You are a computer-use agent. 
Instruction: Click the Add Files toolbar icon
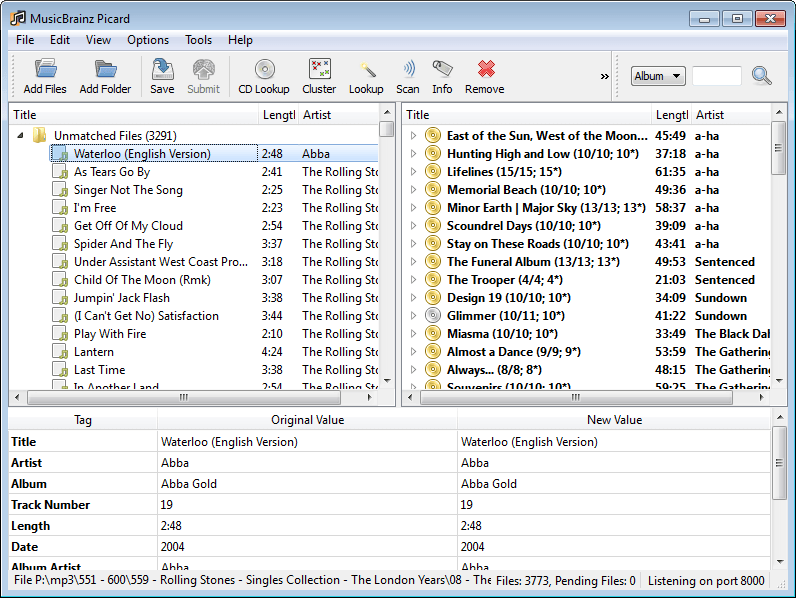tap(45, 70)
